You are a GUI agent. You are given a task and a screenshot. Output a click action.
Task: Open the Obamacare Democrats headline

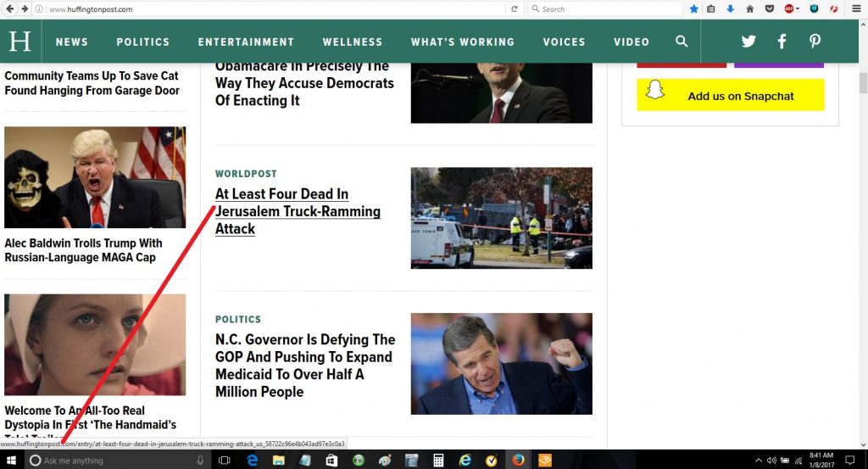click(304, 83)
